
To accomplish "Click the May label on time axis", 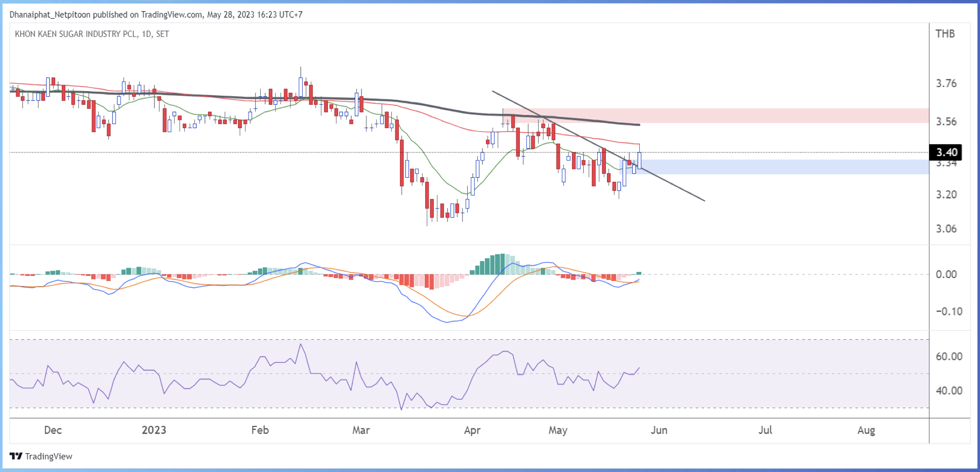I will pos(558,430).
